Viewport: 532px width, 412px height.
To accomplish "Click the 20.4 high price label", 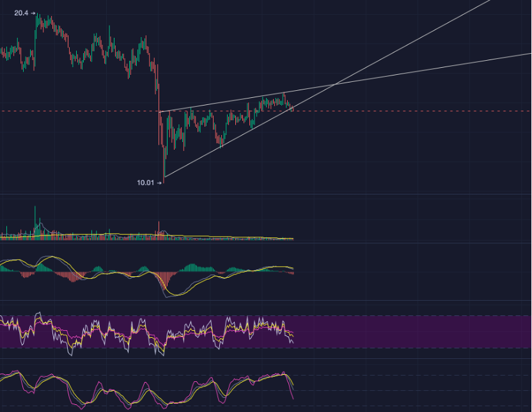I will 21,13.
